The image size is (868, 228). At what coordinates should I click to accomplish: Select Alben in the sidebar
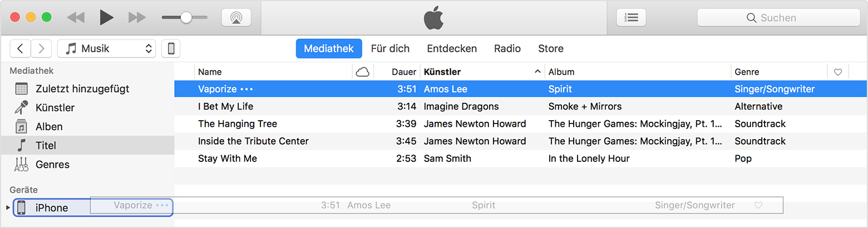(87, 126)
